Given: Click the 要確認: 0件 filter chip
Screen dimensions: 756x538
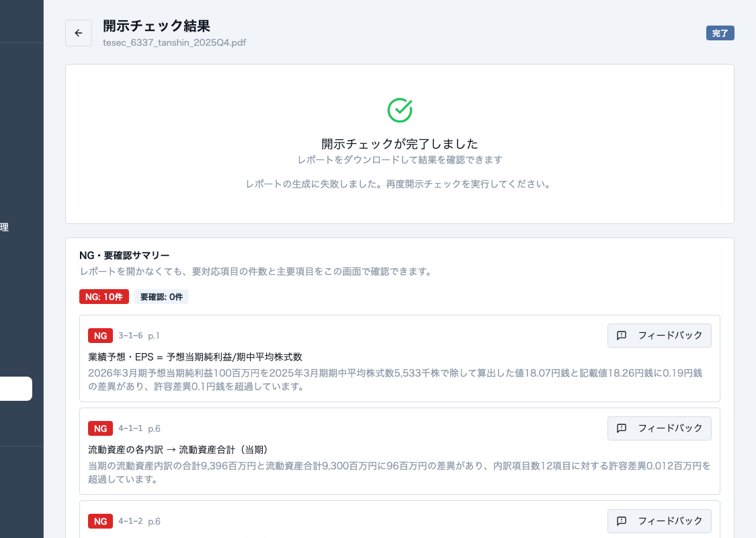Looking at the screenshot, I should pyautogui.click(x=161, y=297).
